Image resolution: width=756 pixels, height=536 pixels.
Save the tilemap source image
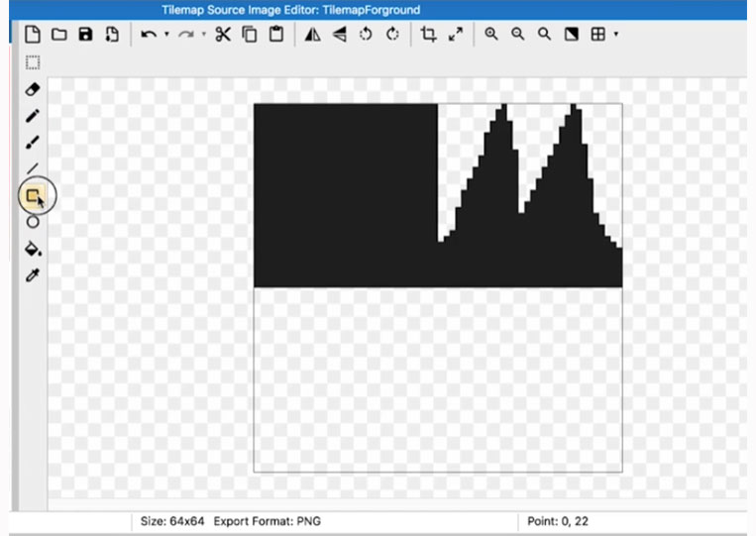(85, 35)
